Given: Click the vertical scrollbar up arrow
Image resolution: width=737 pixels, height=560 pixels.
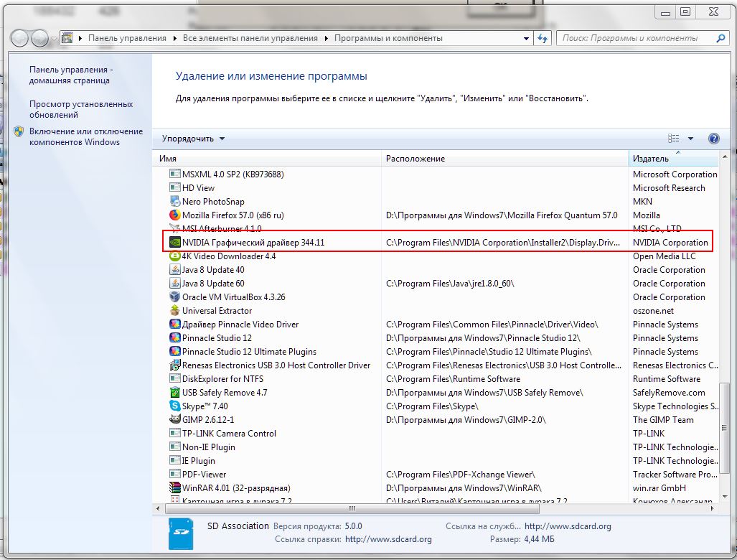Looking at the screenshot, I should coord(724,156).
